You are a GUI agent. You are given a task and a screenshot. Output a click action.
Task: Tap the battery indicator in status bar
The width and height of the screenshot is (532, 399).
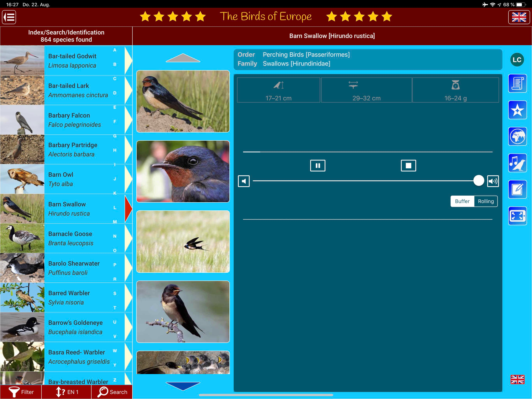[x=521, y=4]
